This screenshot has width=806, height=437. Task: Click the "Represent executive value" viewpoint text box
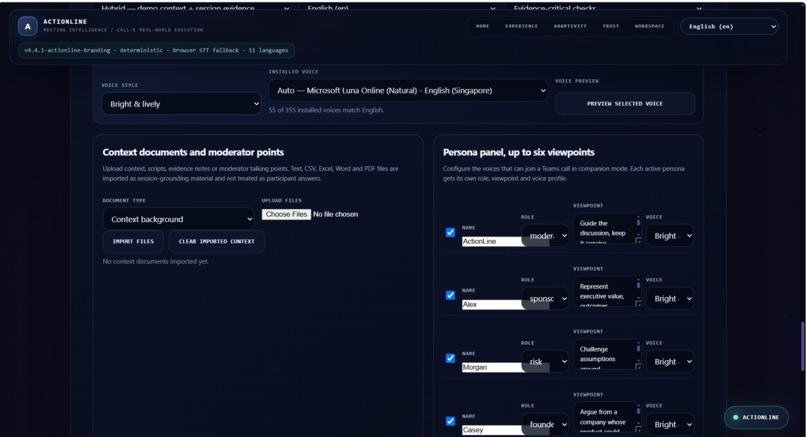click(608, 292)
